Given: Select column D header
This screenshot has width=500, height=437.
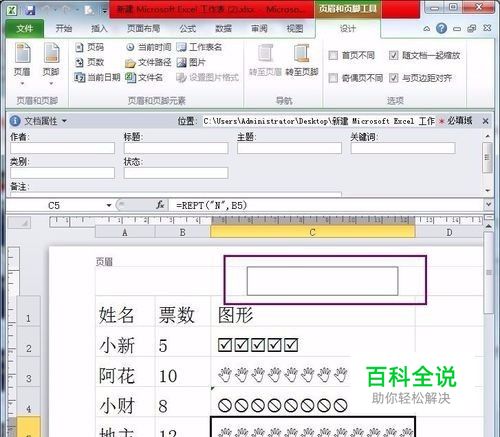Looking at the screenshot, I should (449, 232).
